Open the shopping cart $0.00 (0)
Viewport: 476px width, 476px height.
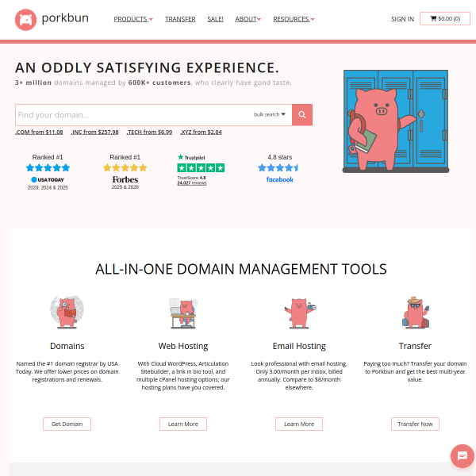[445, 19]
